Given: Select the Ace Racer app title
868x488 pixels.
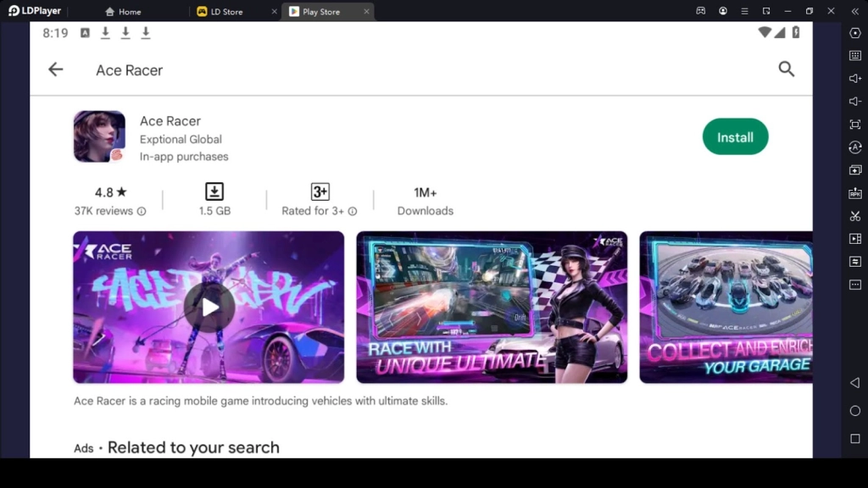Looking at the screenshot, I should tap(170, 121).
